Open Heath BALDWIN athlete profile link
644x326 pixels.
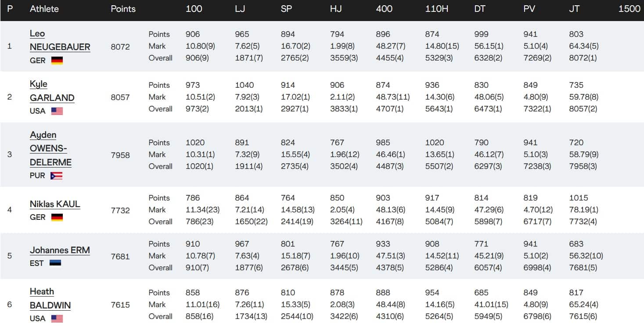(x=50, y=298)
